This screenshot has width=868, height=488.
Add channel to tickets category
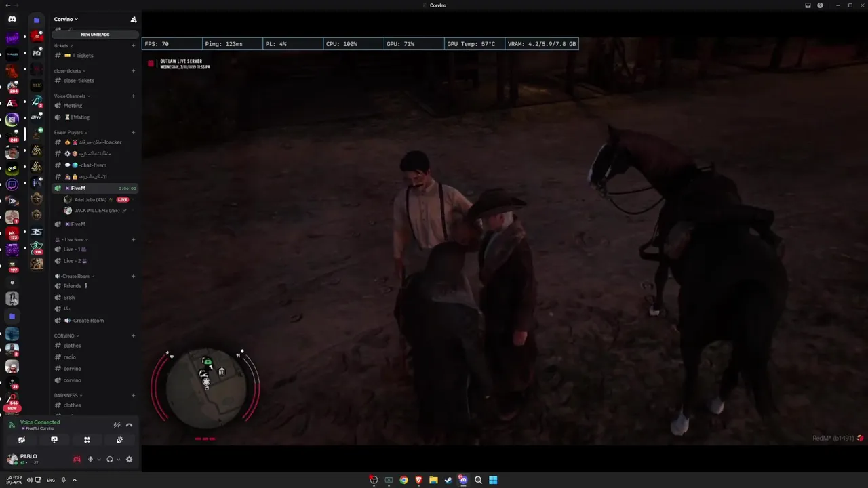pyautogui.click(x=133, y=45)
